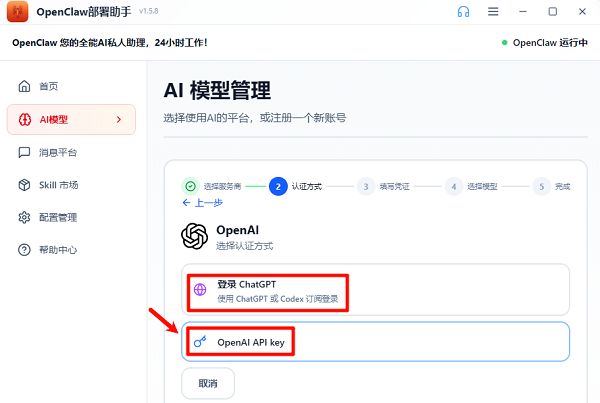Minimize the OpenClaw window
The height and width of the screenshot is (403, 600).
523,12
